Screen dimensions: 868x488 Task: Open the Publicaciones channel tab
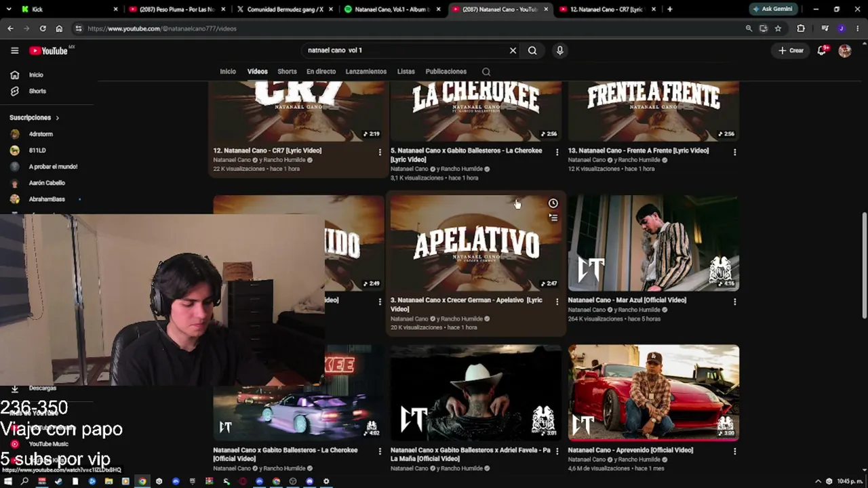[446, 71]
